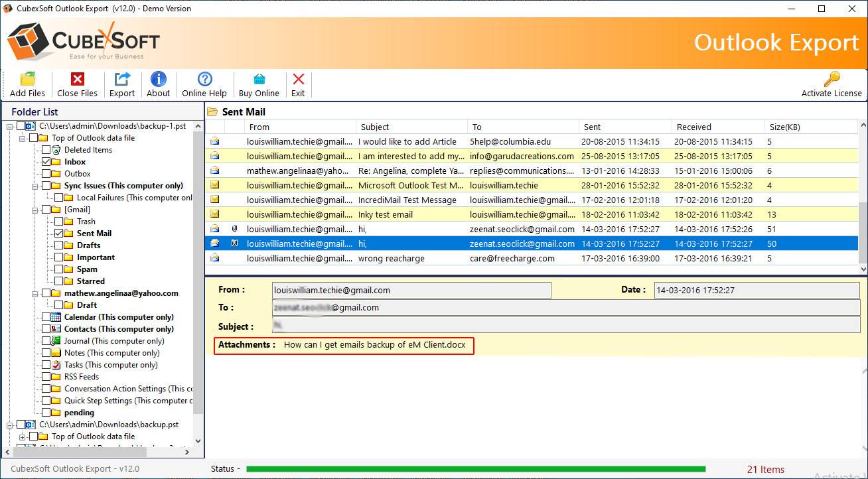Sort by the Sent column header
The width and height of the screenshot is (868, 479).
point(625,127)
